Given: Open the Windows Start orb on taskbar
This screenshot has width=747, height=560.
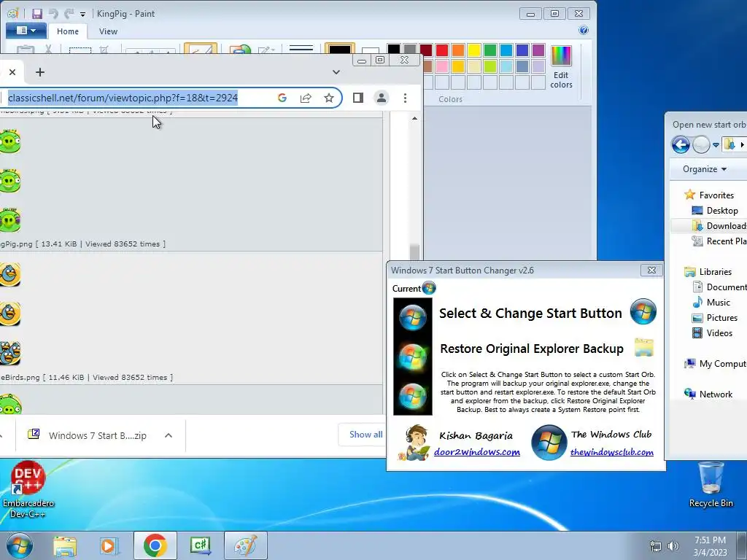Looking at the screenshot, I should [x=19, y=545].
